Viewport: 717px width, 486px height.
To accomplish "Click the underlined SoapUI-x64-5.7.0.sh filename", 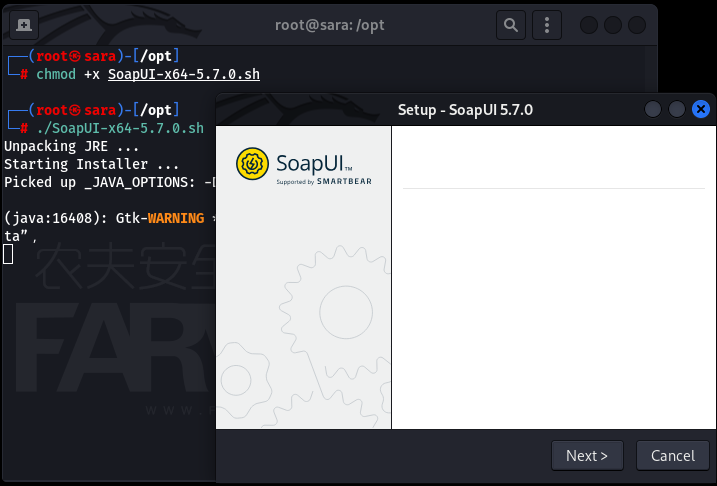I will click(x=184, y=74).
